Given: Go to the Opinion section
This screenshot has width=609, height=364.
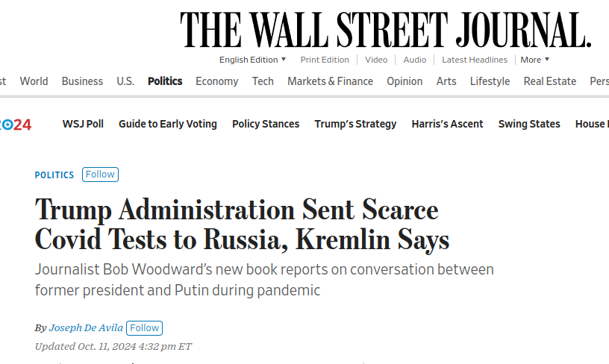Looking at the screenshot, I should click(x=405, y=81).
